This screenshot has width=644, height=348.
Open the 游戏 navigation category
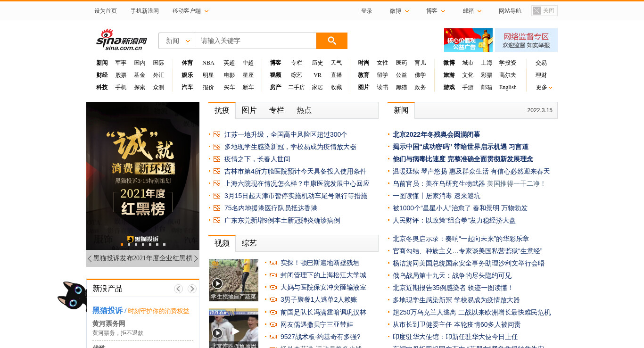[449, 87]
